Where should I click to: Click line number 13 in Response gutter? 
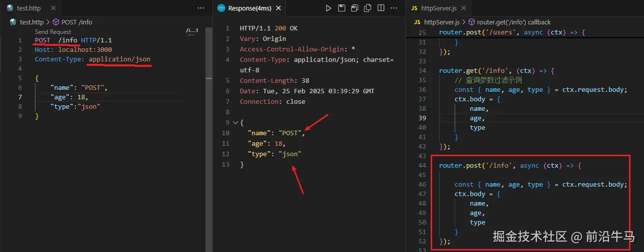click(x=226, y=164)
